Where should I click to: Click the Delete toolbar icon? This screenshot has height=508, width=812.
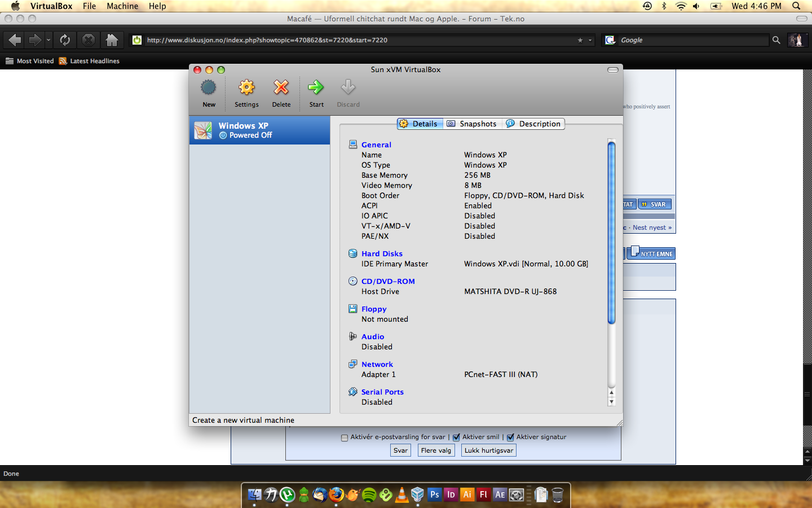[281, 93]
